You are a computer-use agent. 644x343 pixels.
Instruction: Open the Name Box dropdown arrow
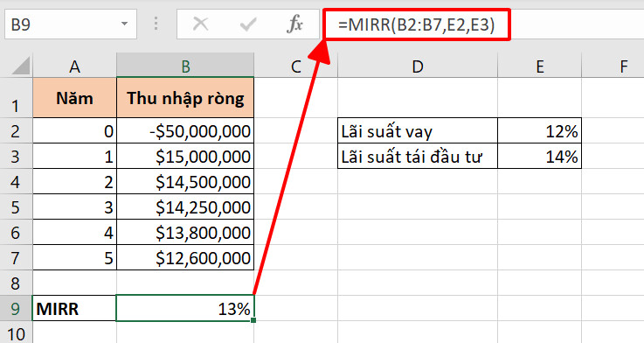point(124,24)
